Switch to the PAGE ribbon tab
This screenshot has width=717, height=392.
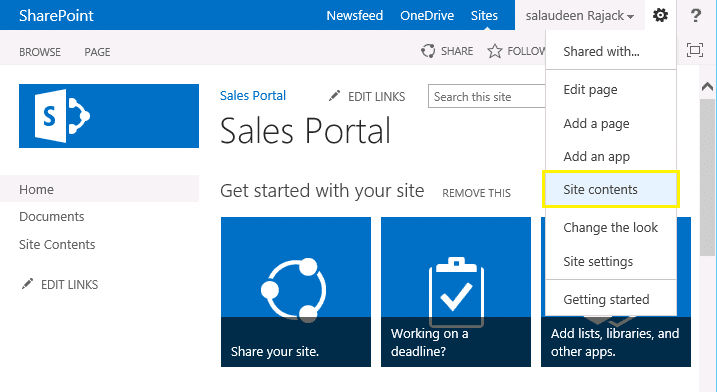(x=97, y=52)
